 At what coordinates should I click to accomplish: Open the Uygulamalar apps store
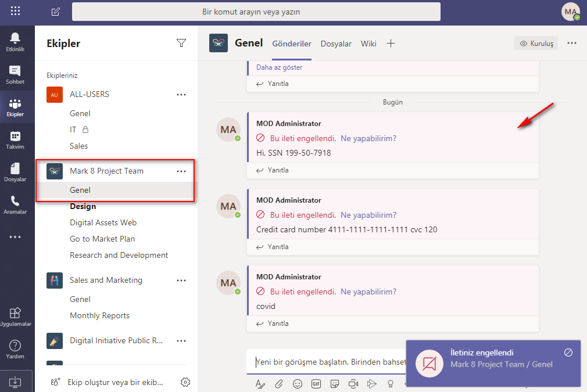(15, 317)
